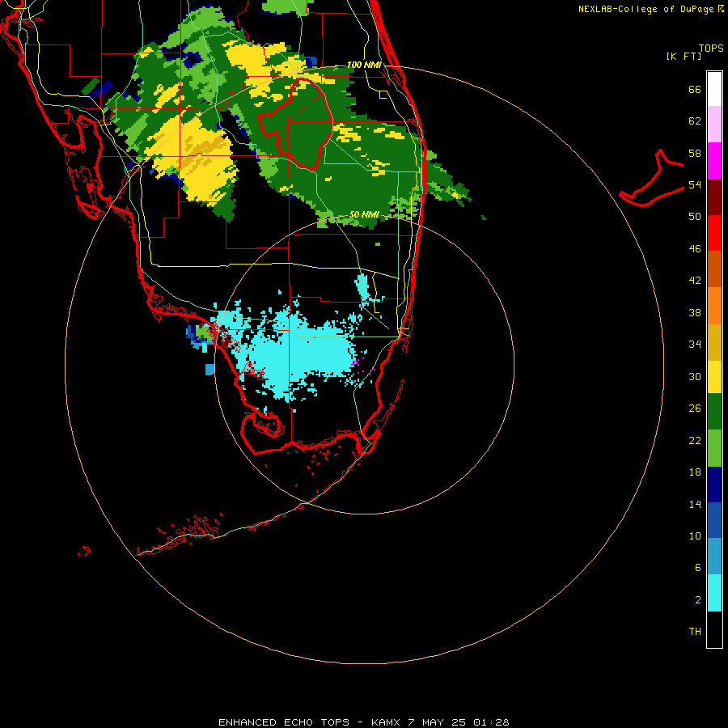This screenshot has height=728, width=728.
Task: Click the dark green swatch between 26 and 22
Action: [714, 412]
